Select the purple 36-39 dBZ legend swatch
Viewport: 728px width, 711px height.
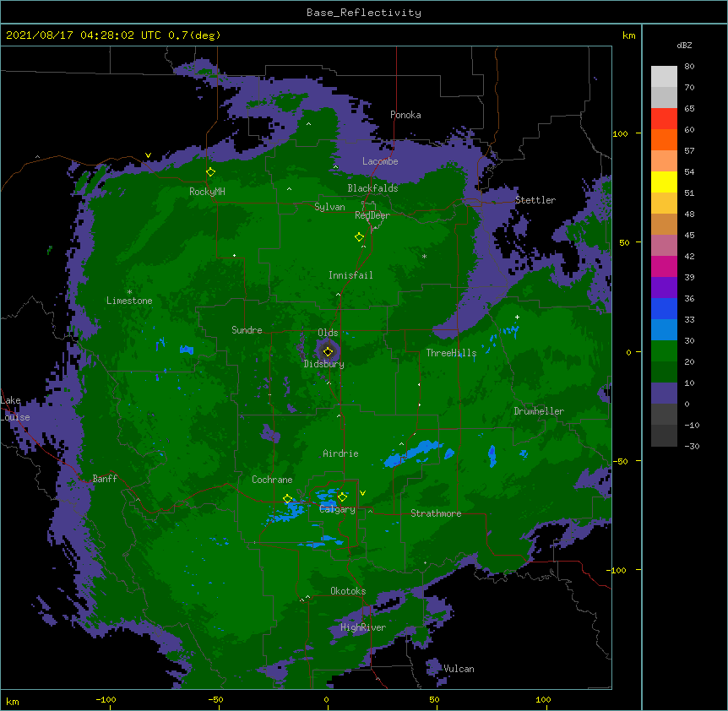point(664,288)
